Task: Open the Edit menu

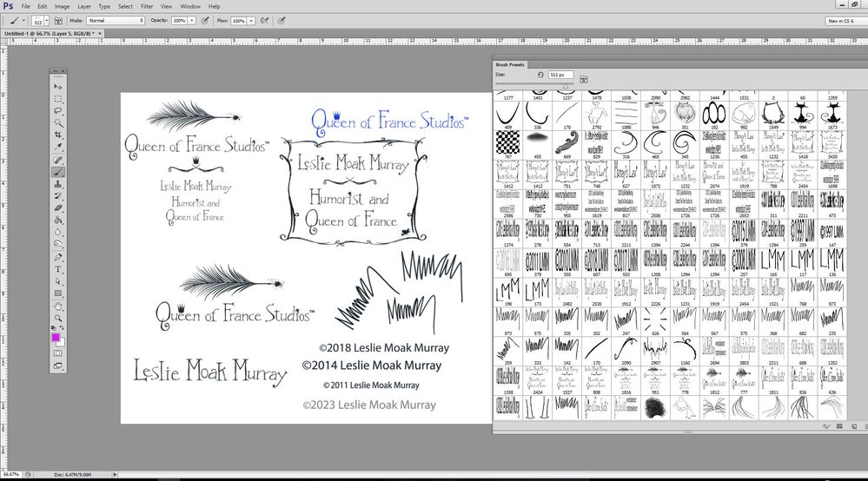Action: click(42, 6)
